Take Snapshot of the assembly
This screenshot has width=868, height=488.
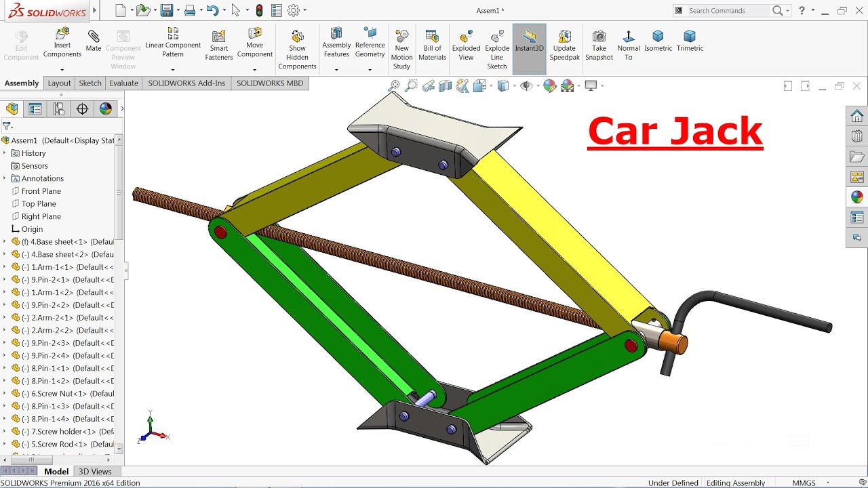[599, 45]
